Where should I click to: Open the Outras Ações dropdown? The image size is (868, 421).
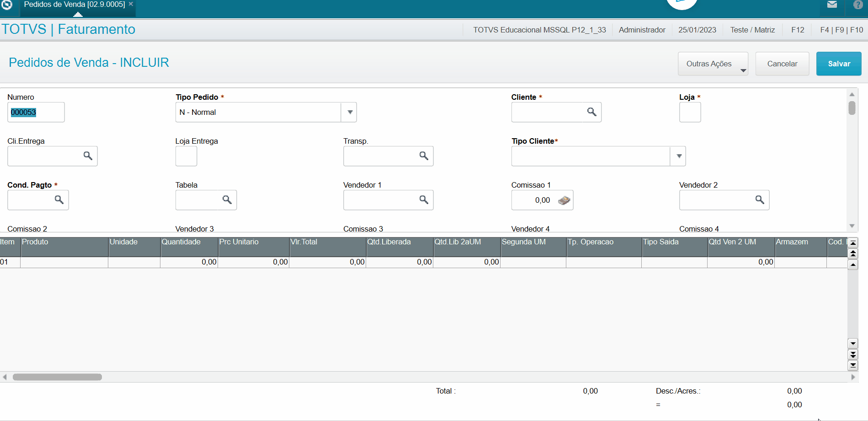pos(713,64)
